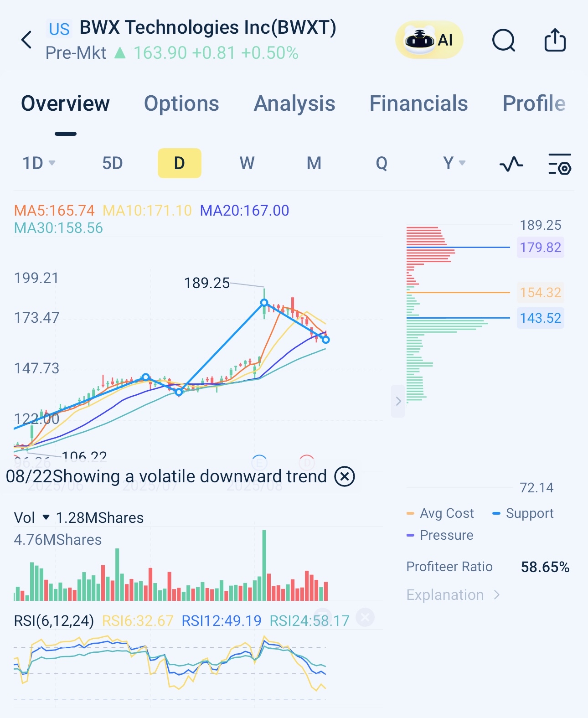Expand the 1D timeframe dropdown
This screenshot has width=588, height=718.
(x=39, y=163)
